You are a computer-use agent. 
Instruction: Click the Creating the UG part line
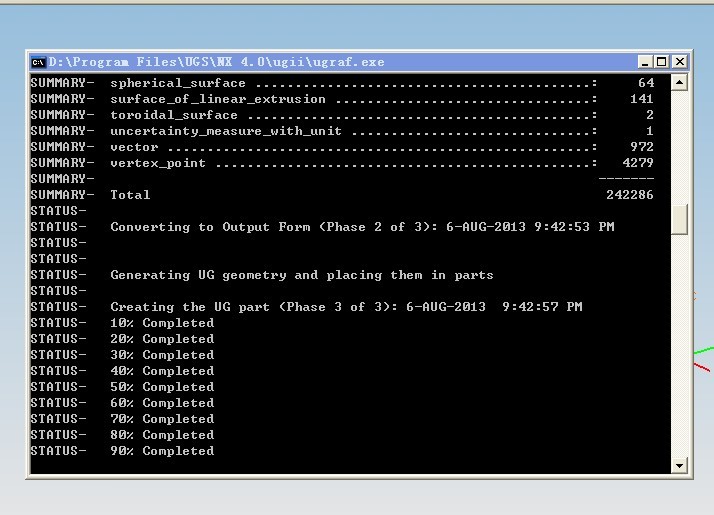(345, 307)
